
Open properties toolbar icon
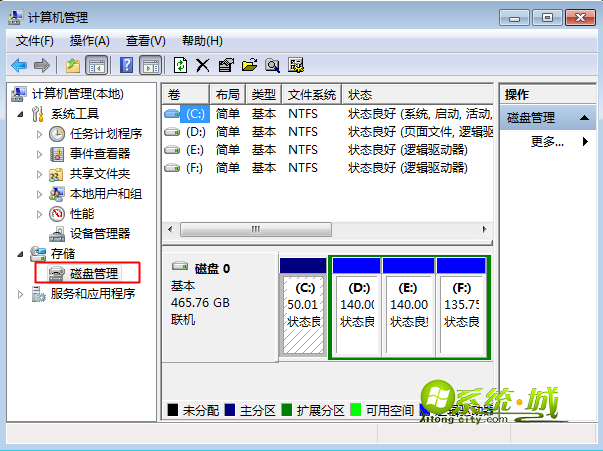pyautogui.click(x=226, y=66)
